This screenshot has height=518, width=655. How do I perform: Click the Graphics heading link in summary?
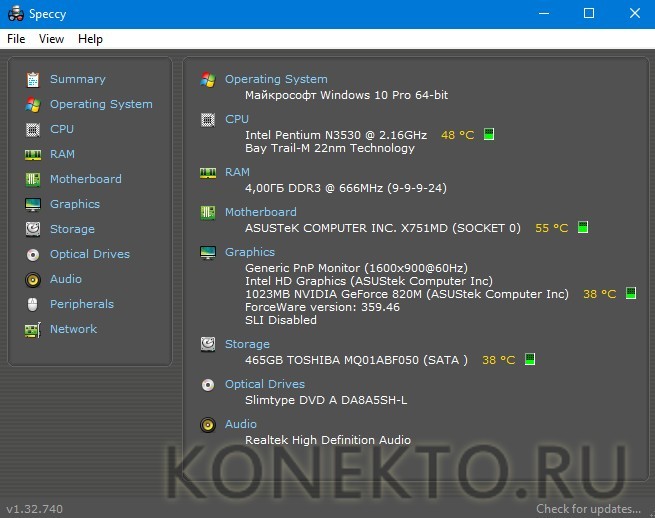point(250,253)
